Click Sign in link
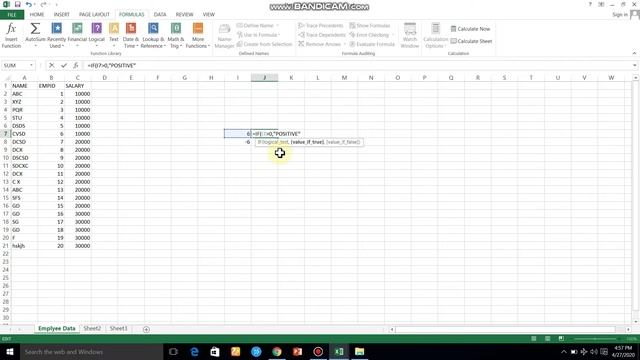Screen dimensions: 640x360 pos(620,15)
